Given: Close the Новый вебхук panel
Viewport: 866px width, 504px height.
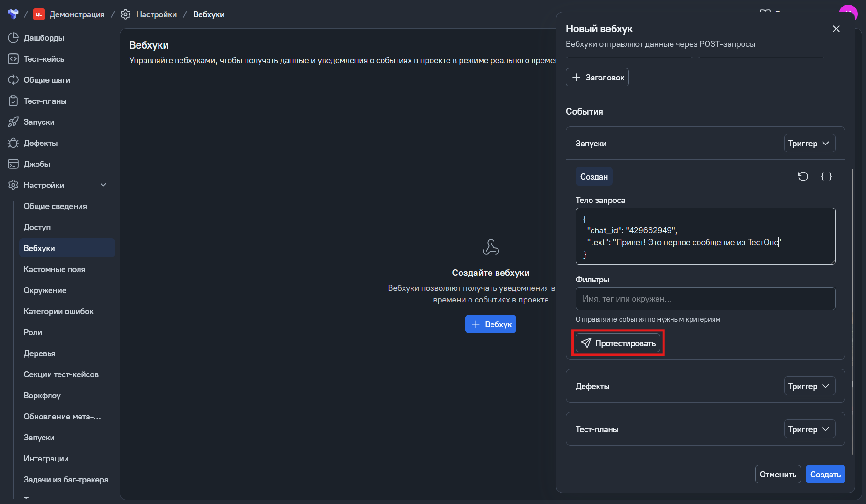Looking at the screenshot, I should pyautogui.click(x=836, y=29).
